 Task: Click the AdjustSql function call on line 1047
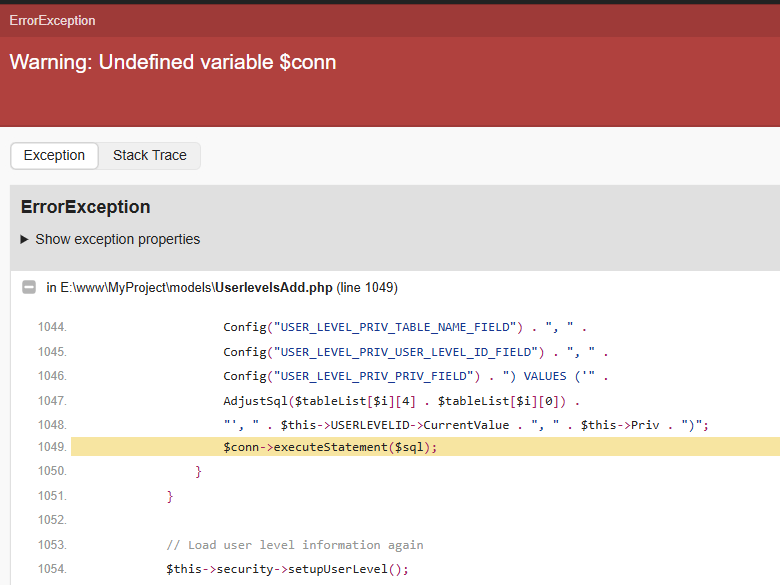point(254,401)
